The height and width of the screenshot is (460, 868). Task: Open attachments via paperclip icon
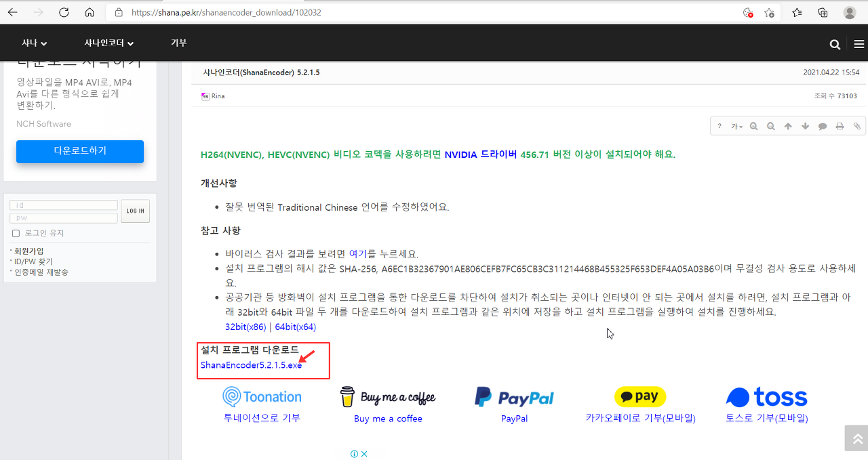point(856,127)
